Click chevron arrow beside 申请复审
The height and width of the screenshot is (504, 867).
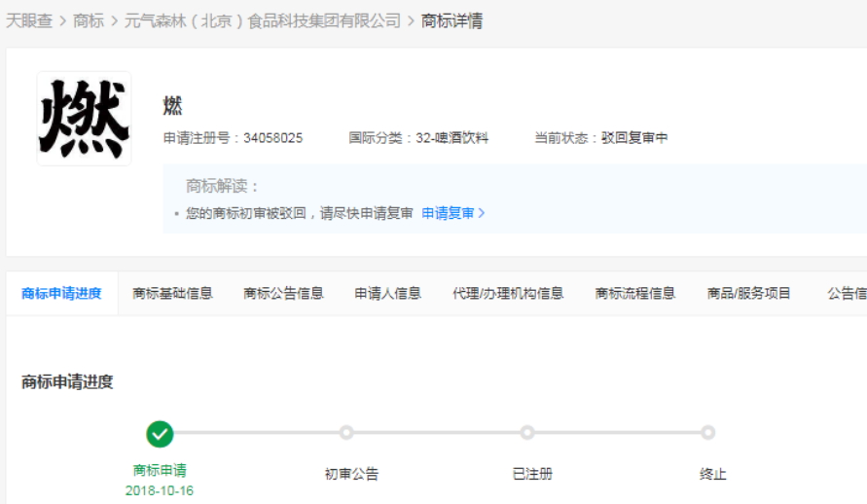tap(482, 213)
